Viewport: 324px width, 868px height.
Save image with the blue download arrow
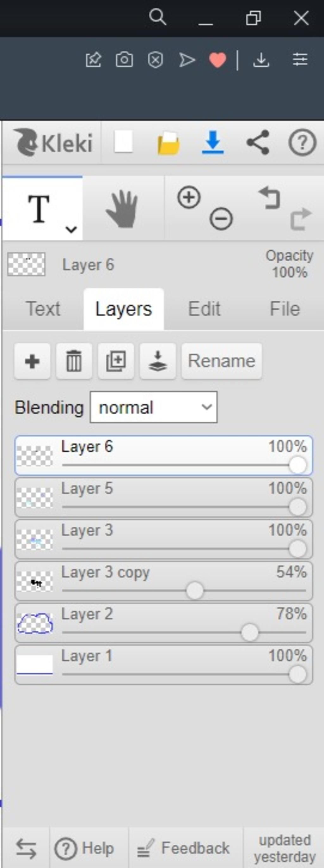[213, 142]
